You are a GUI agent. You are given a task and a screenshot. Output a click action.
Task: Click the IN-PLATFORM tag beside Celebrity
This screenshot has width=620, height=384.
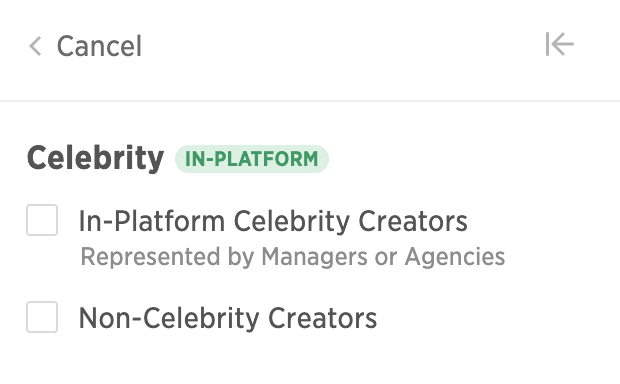[252, 159]
